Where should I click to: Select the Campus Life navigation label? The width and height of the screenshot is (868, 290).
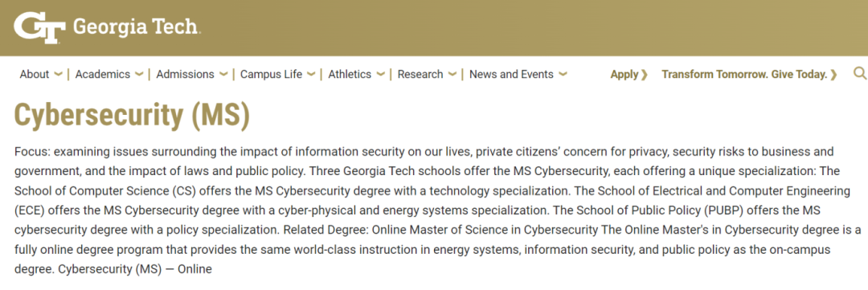pyautogui.click(x=272, y=74)
